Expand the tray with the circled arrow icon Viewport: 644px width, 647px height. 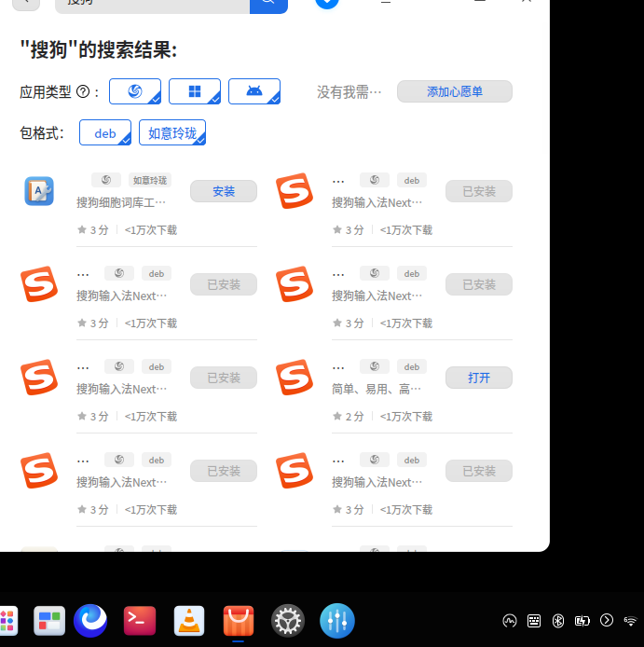coord(607,620)
